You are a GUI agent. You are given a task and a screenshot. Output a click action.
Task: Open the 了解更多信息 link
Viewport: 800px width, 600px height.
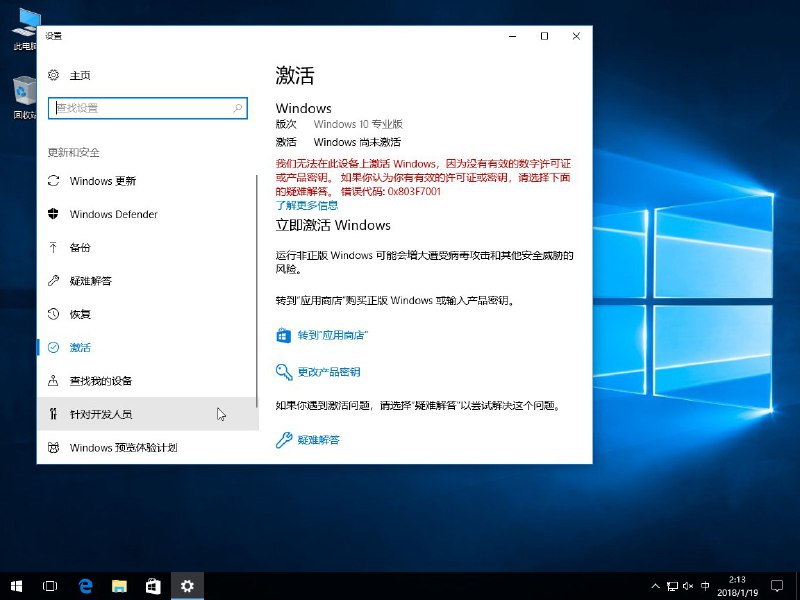coord(307,205)
